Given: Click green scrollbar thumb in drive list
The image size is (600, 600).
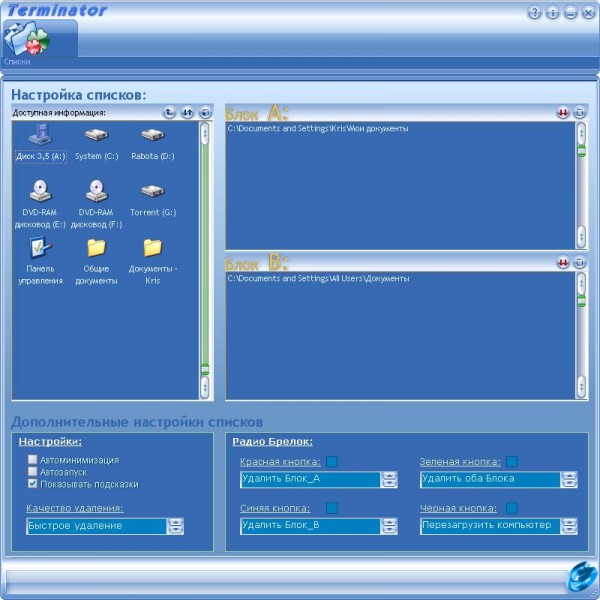Looking at the screenshot, I should click(x=205, y=369).
